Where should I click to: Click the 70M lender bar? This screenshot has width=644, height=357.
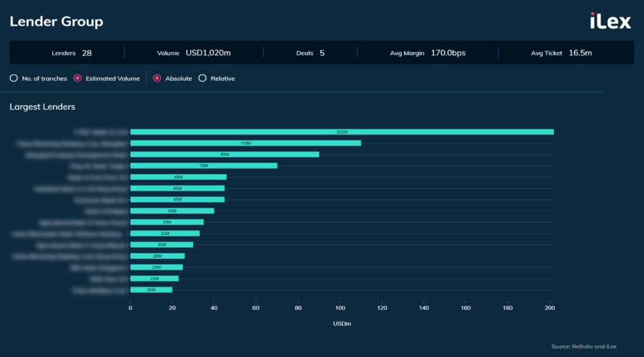coord(203,166)
